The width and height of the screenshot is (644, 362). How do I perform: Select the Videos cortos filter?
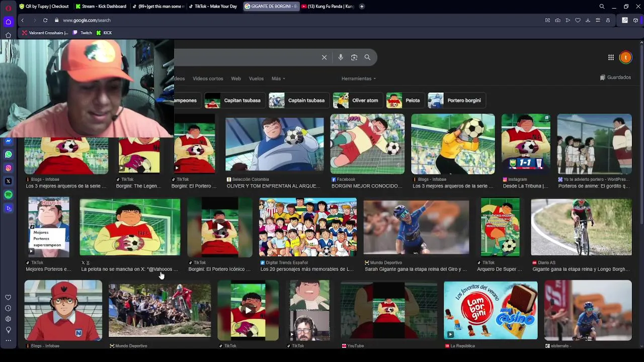tap(208, 78)
